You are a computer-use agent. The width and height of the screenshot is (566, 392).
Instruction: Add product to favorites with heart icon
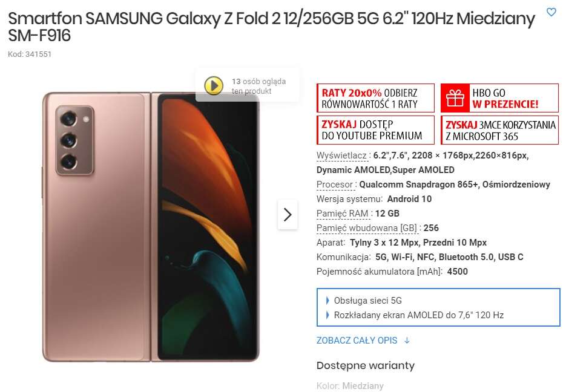point(551,12)
